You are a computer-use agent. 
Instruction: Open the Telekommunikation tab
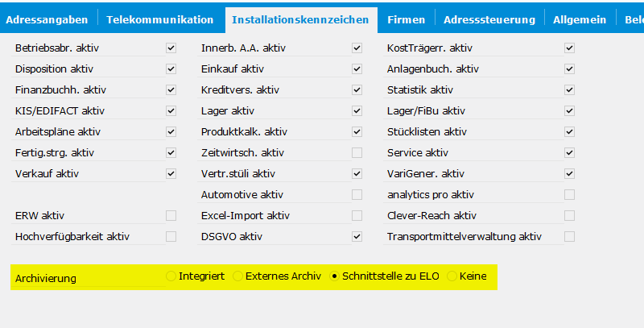pos(159,19)
